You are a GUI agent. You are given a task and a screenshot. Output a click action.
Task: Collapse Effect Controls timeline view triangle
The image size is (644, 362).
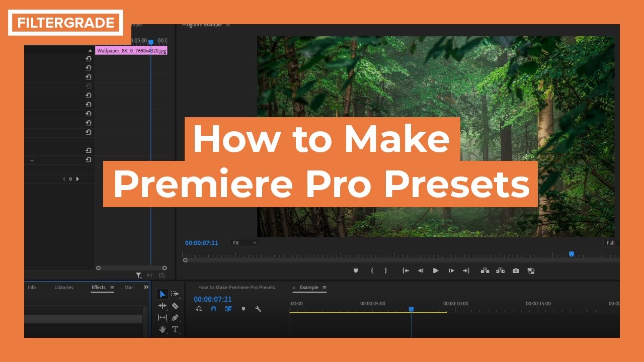[90, 51]
